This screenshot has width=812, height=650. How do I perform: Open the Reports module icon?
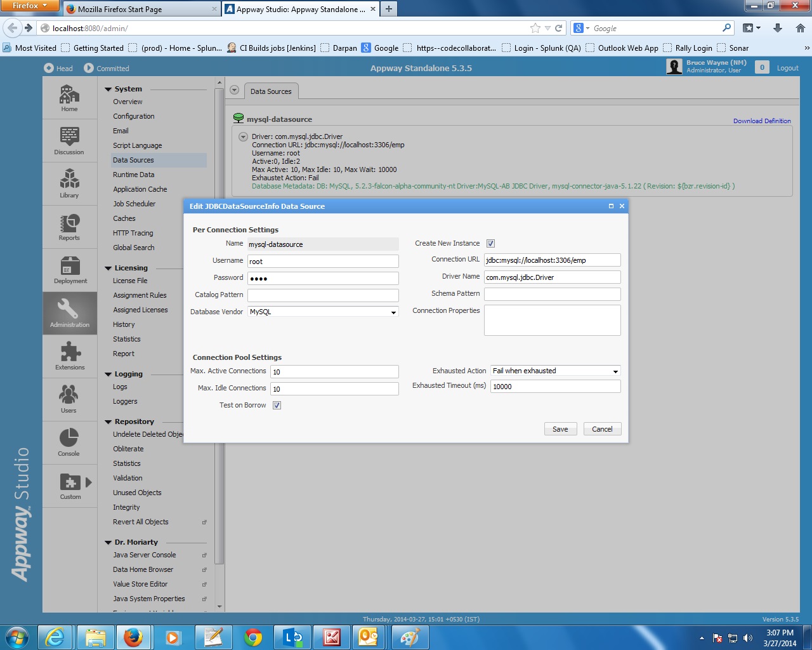click(69, 223)
